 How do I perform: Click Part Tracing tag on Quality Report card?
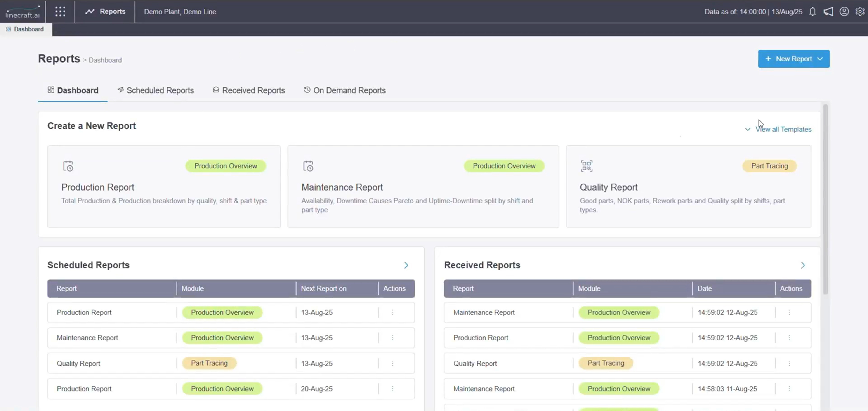(x=770, y=166)
